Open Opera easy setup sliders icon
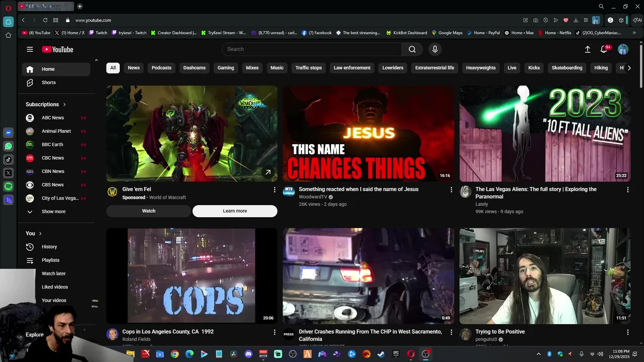644x362 pixels. click(586, 20)
